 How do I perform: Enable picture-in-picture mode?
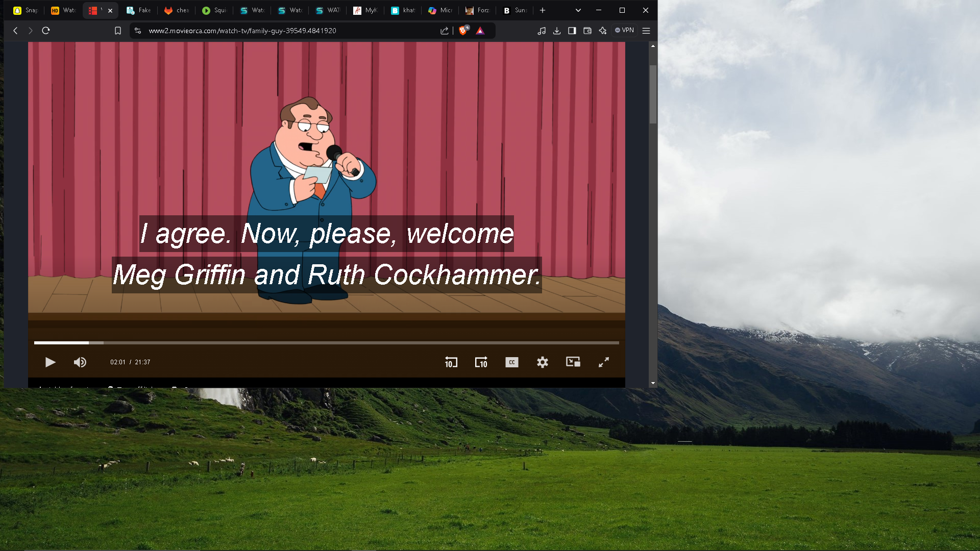pyautogui.click(x=573, y=362)
